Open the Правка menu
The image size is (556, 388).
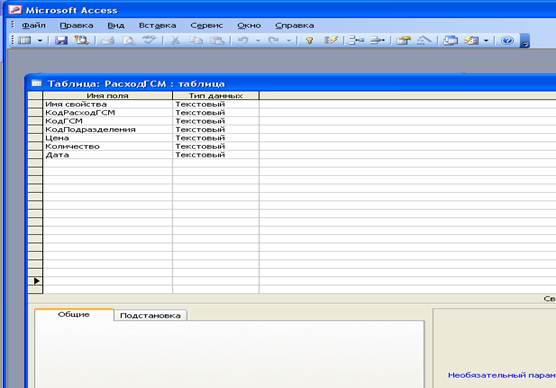[x=76, y=26]
